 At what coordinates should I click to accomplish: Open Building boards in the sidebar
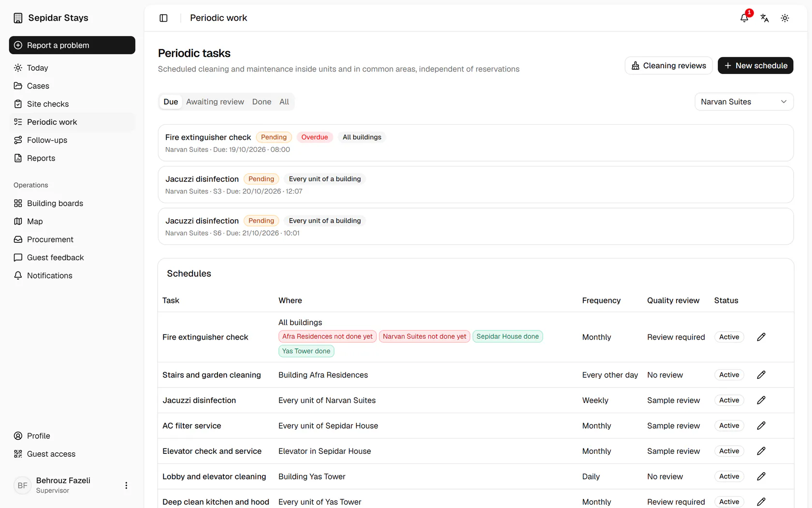pyautogui.click(x=72, y=203)
